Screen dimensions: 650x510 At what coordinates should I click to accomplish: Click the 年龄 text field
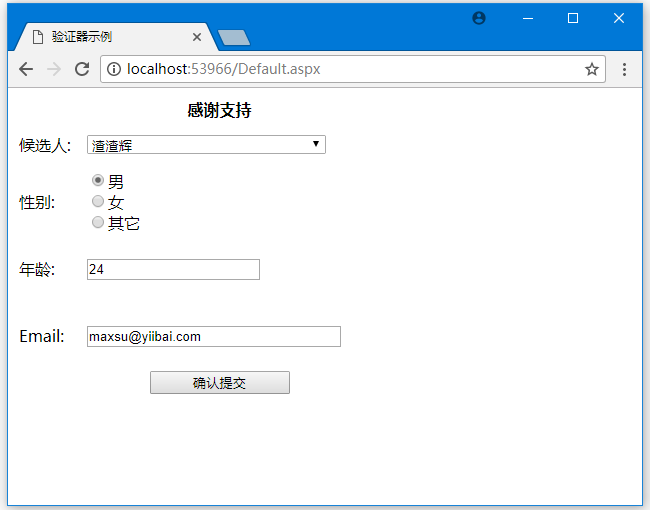tap(173, 270)
